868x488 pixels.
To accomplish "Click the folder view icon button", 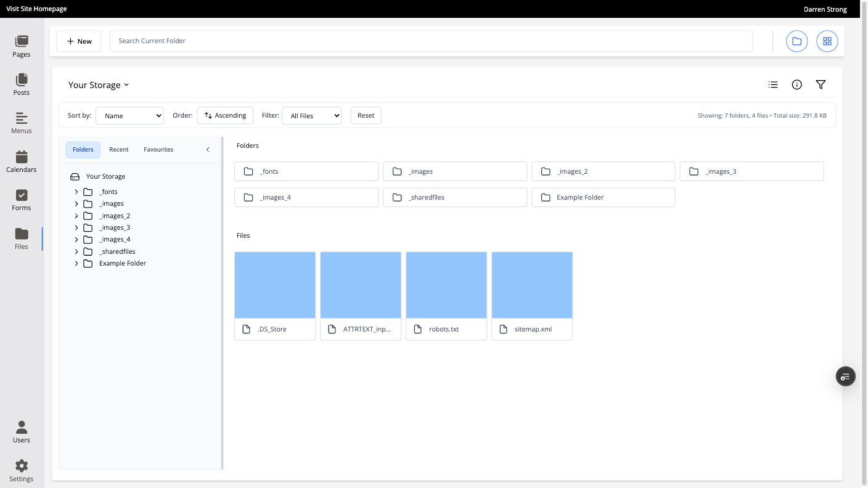I will tap(796, 41).
